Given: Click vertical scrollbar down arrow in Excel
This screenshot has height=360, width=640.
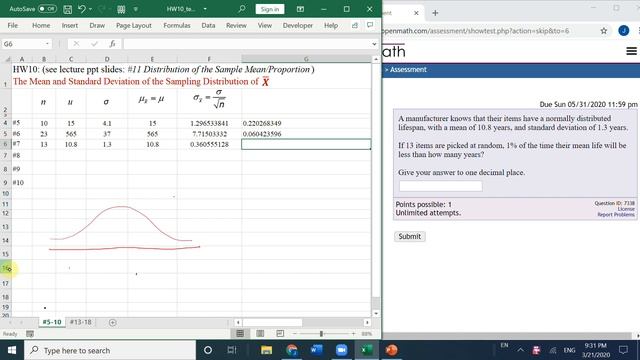Looking at the screenshot, I should (376, 313).
